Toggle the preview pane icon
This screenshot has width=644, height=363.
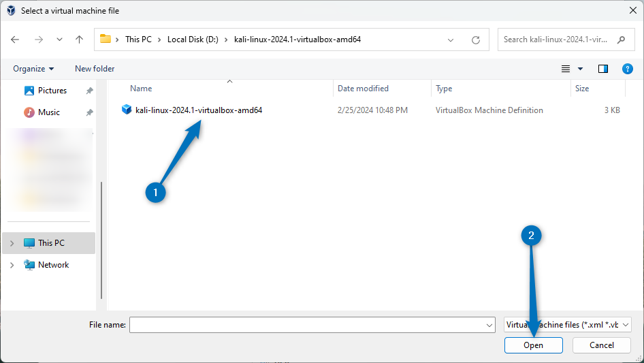click(x=602, y=69)
